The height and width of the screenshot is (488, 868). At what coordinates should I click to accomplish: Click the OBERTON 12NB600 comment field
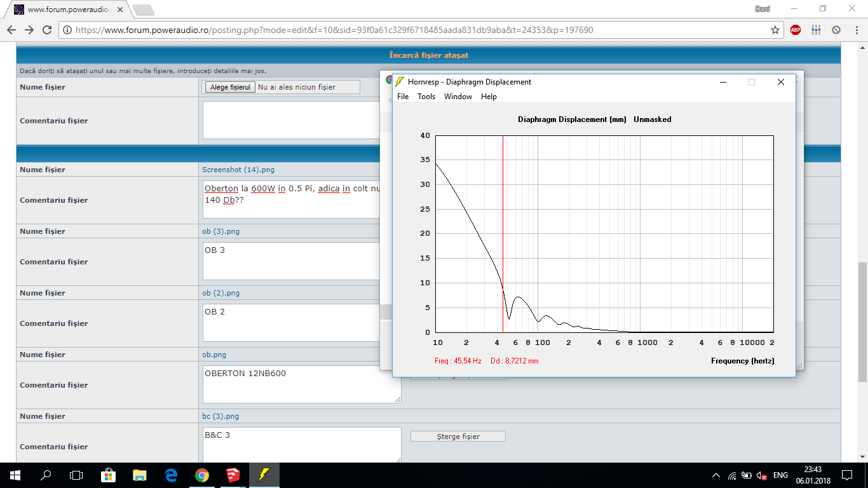point(302,384)
